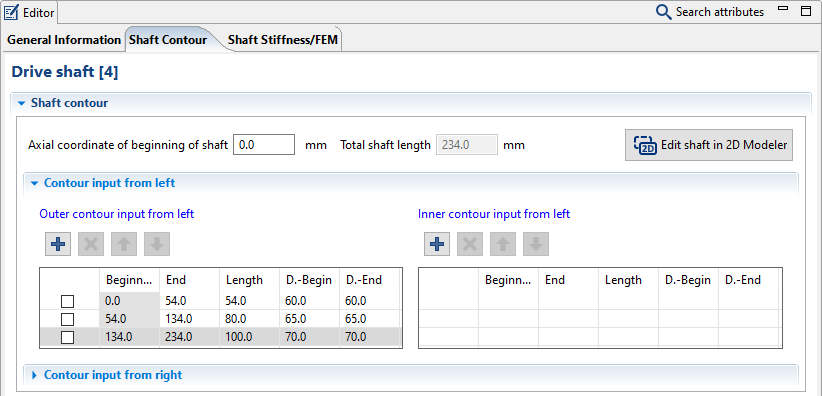Check the box for row starting 54.0
This screenshot has height=396, width=822.
click(68, 319)
